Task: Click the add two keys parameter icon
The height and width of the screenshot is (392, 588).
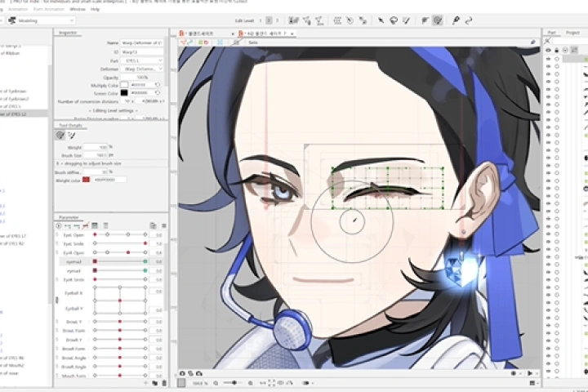Action: (68, 226)
